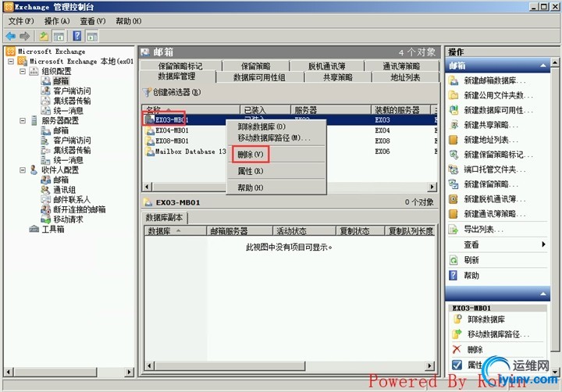
Task: Click down arrow of actions pane scrollbar
Action: point(555,372)
